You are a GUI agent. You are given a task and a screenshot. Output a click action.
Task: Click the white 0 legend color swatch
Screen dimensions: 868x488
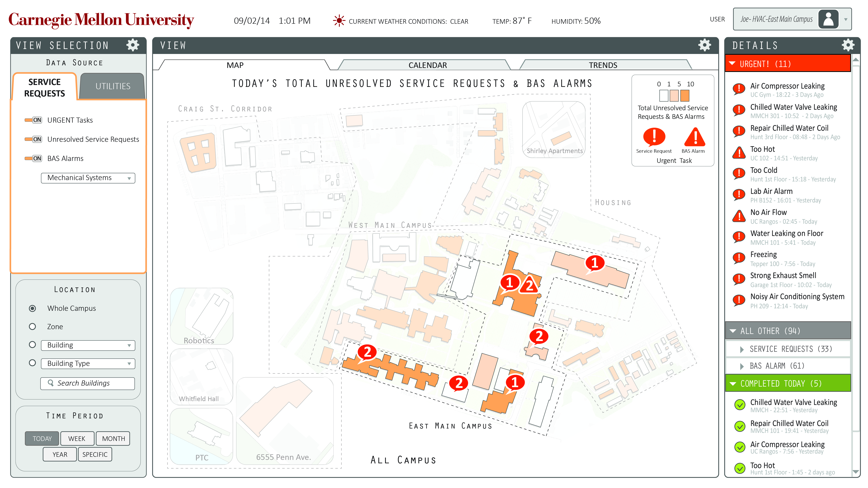pos(664,96)
